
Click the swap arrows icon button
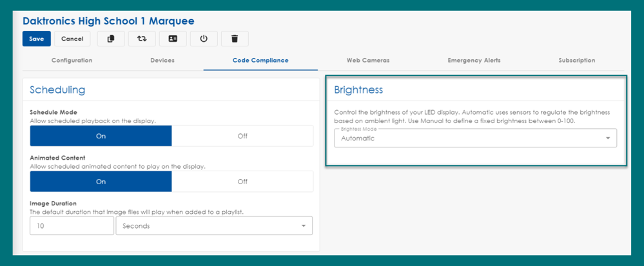(x=142, y=39)
